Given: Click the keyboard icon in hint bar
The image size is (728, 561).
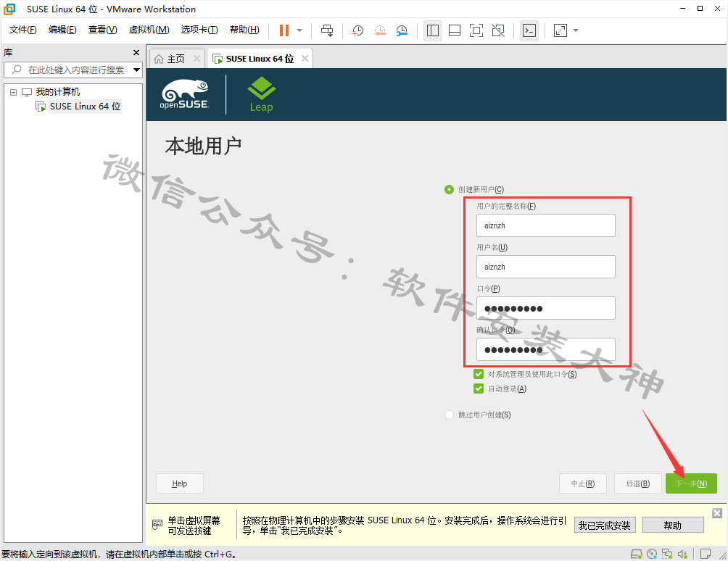Looking at the screenshot, I should [157, 525].
